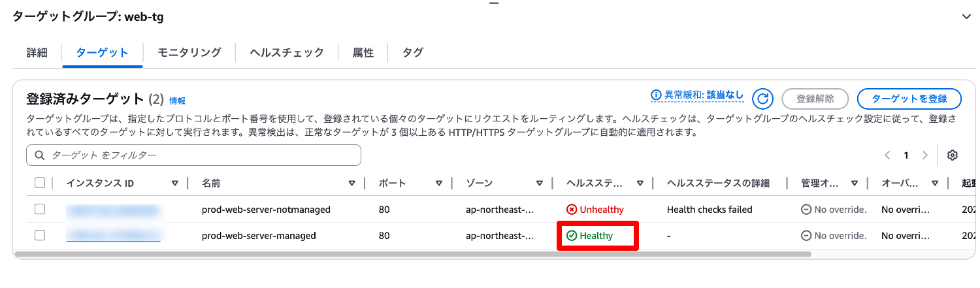The width and height of the screenshot is (980, 288).
Task: Click the Unhealthy status text
Action: (x=602, y=210)
